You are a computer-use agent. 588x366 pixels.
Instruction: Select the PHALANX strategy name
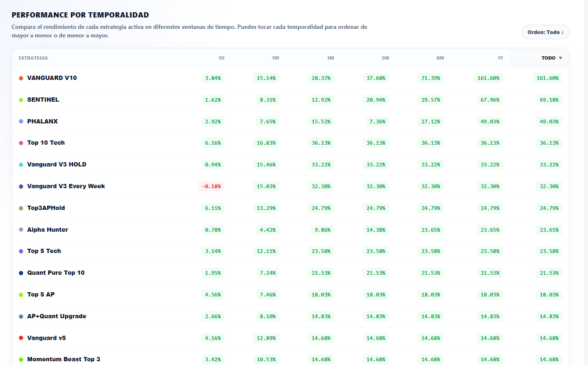click(x=43, y=121)
